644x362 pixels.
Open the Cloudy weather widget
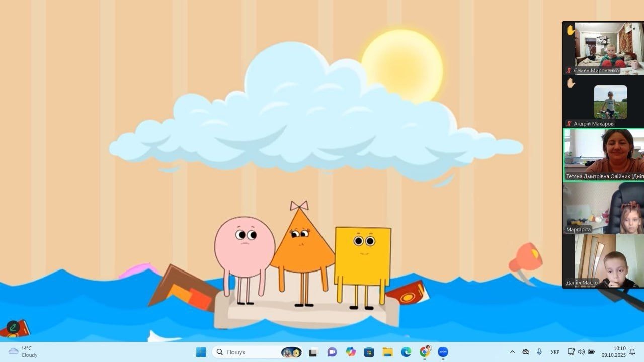[23, 352]
